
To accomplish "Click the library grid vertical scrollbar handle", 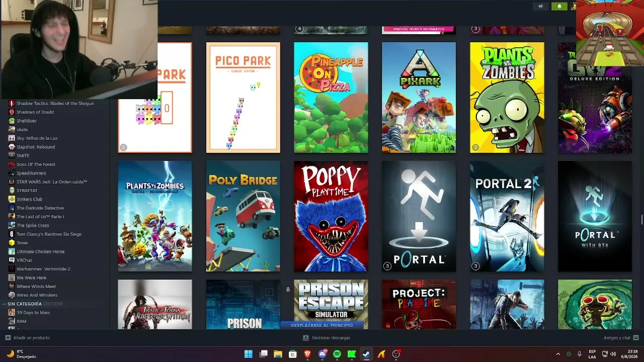I will coord(641,220).
